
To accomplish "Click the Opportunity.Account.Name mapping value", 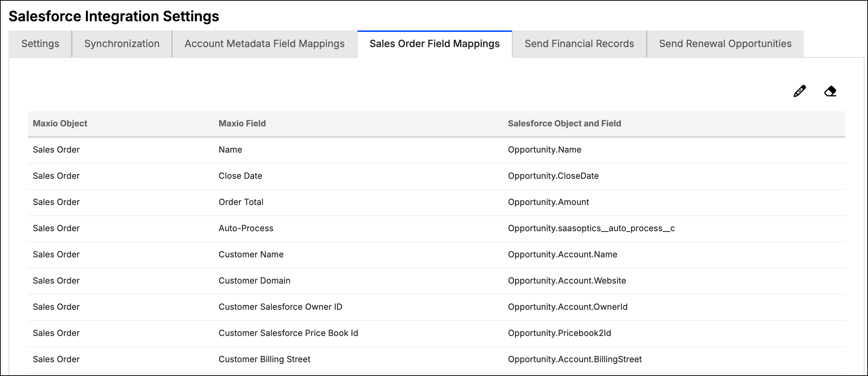I will click(563, 255).
